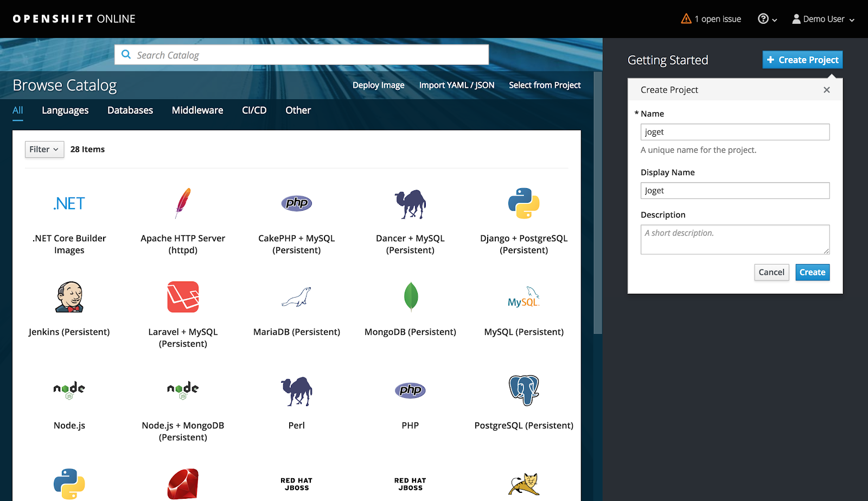This screenshot has width=868, height=501.
Task: Click the search magnifier icon
Action: (126, 54)
